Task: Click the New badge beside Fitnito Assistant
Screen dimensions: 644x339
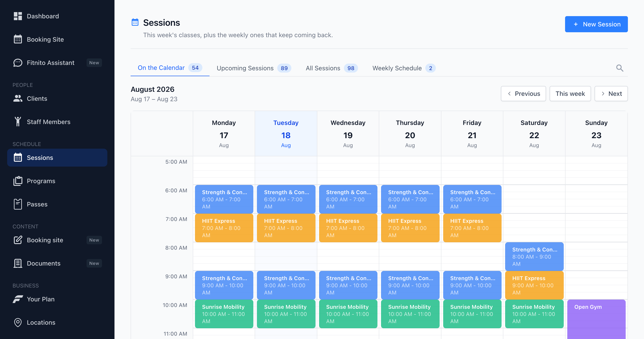Action: pos(94,63)
